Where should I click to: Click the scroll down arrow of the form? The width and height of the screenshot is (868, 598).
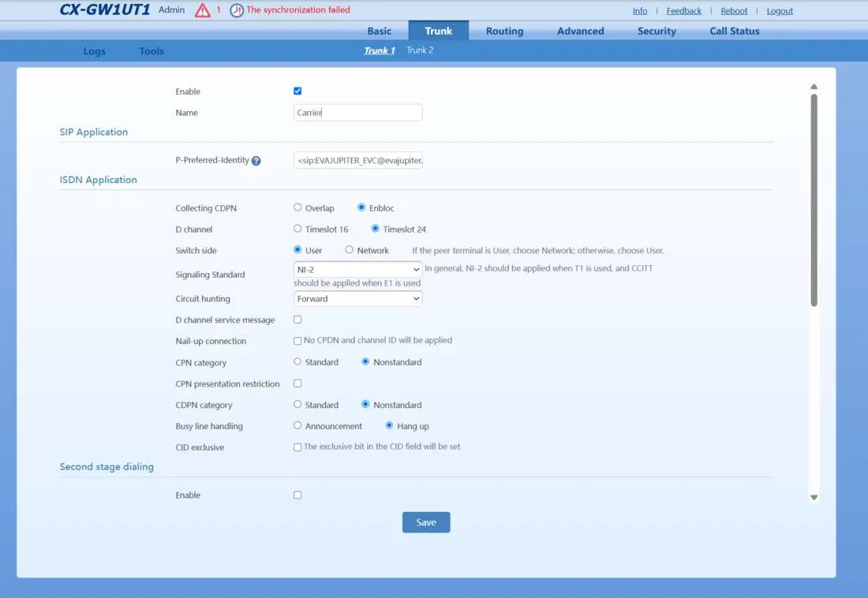[814, 497]
